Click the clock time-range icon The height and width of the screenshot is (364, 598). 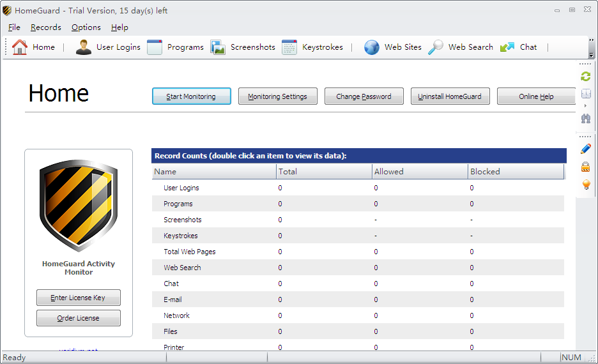(586, 93)
